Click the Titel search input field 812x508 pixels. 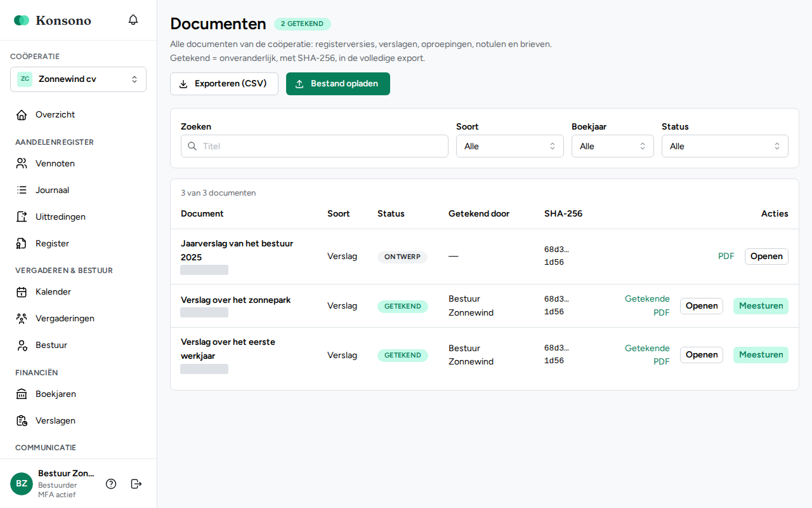[x=315, y=146]
